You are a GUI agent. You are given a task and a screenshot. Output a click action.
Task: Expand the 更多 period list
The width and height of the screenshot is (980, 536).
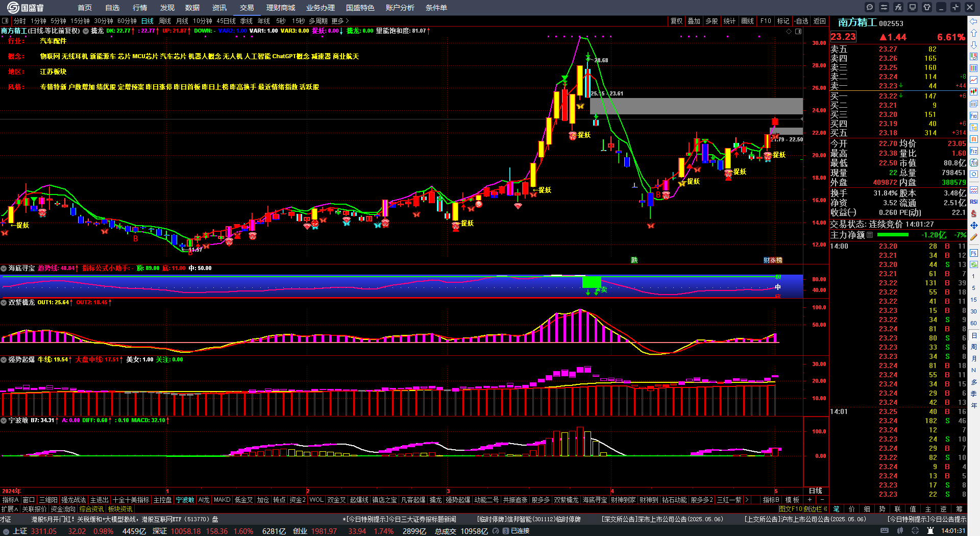click(340, 21)
